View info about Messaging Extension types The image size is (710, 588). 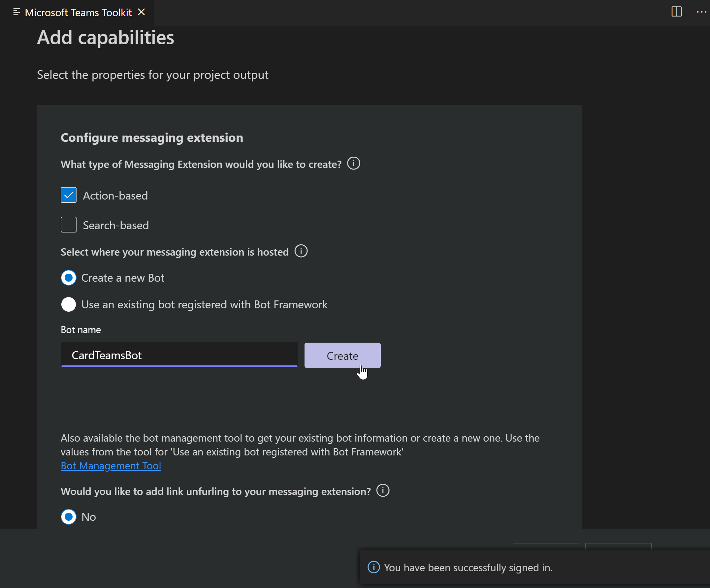point(353,164)
